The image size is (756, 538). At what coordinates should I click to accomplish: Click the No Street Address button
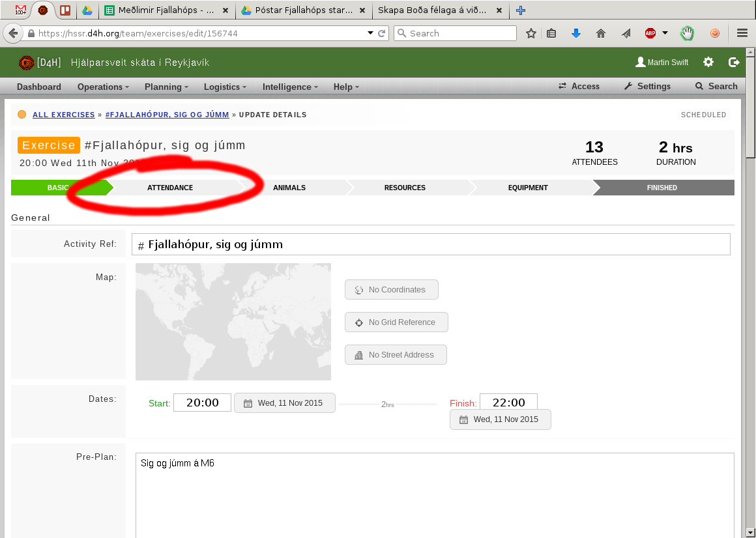point(396,355)
